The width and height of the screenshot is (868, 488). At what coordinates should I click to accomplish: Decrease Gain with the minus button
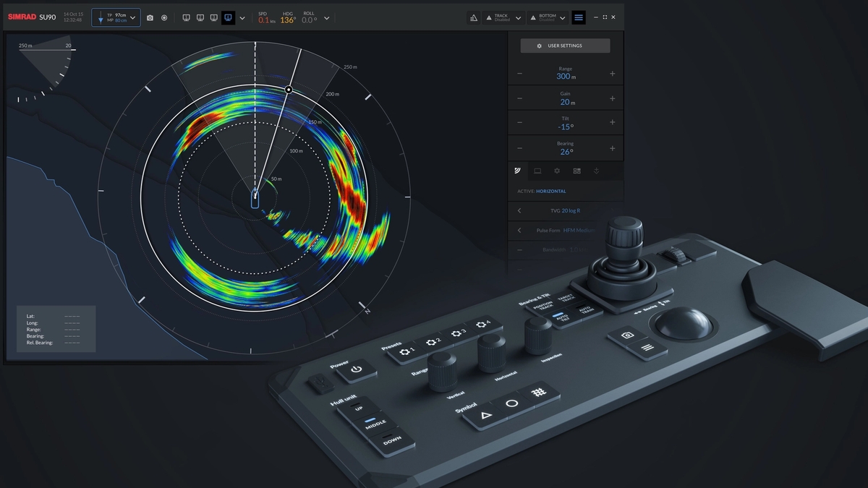(519, 98)
